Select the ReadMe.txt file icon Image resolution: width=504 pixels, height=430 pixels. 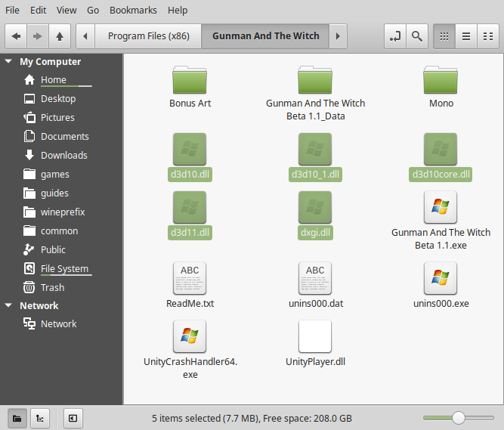point(190,278)
